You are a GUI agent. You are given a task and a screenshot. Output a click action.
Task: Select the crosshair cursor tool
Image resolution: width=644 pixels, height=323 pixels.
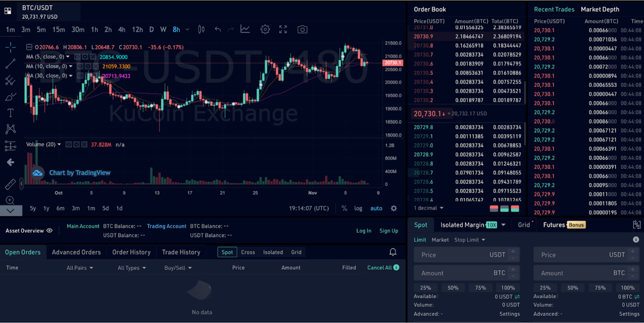point(10,47)
